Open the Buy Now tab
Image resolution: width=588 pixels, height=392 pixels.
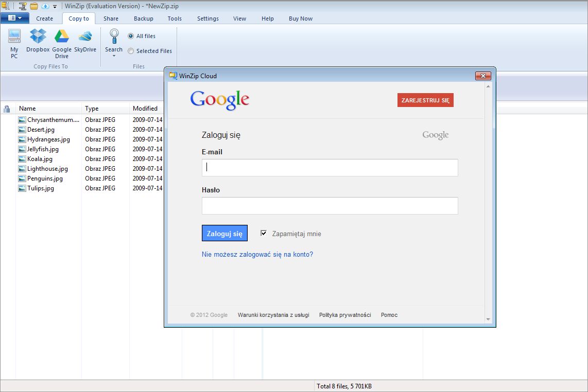point(301,19)
